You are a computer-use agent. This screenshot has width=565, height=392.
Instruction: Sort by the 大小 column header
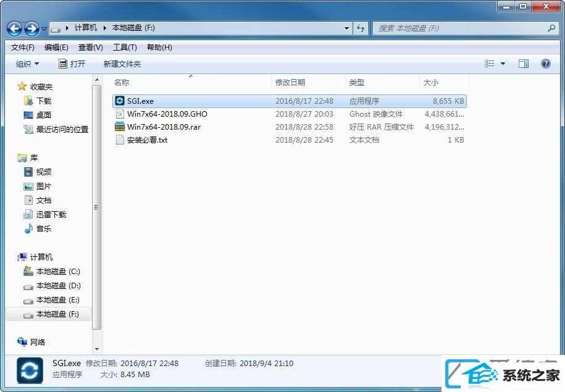click(430, 83)
